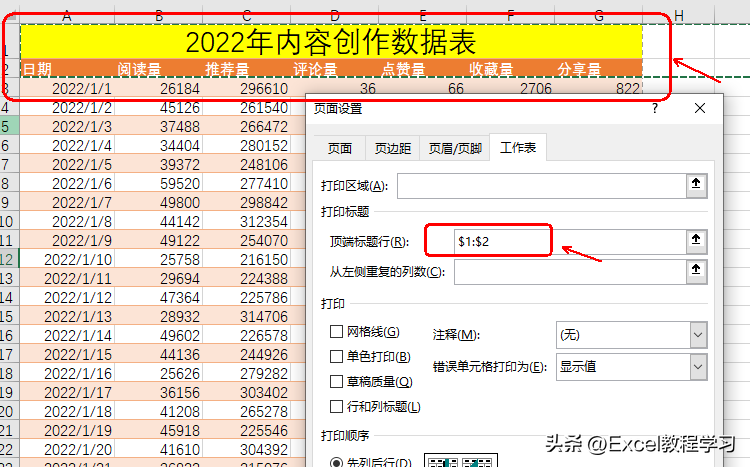The image size is (750, 467).
Task: Enable the 网格线 checkbox
Action: tap(337, 331)
